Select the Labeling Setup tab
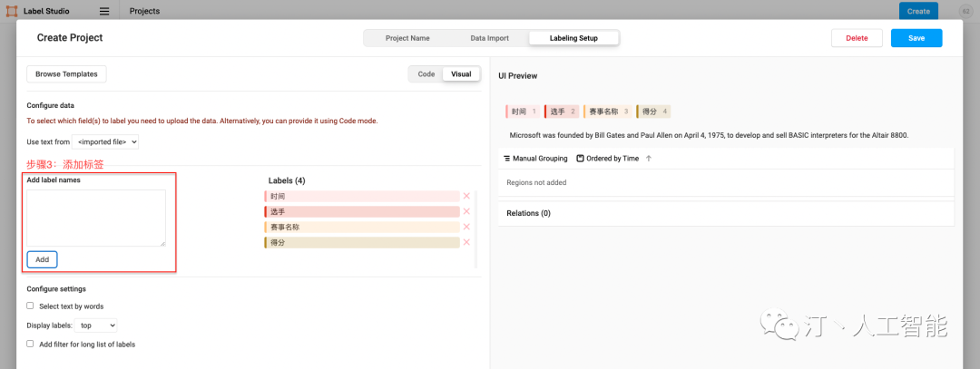This screenshot has height=369, width=980. 573,38
